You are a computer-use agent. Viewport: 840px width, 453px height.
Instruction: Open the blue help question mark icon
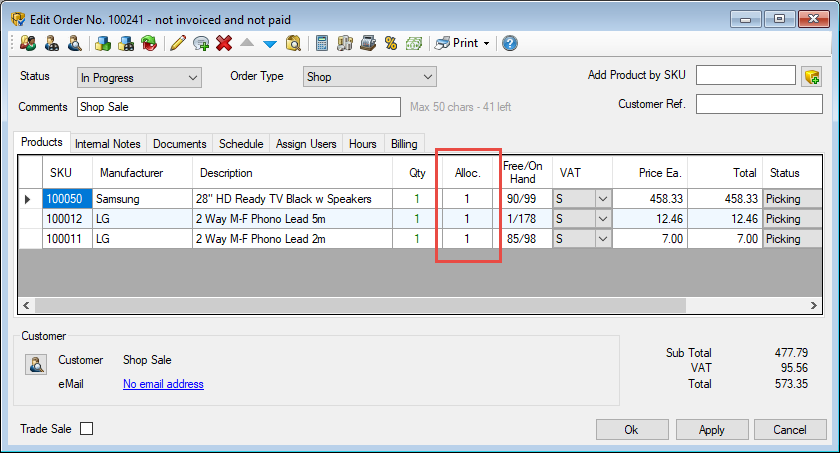(x=510, y=43)
